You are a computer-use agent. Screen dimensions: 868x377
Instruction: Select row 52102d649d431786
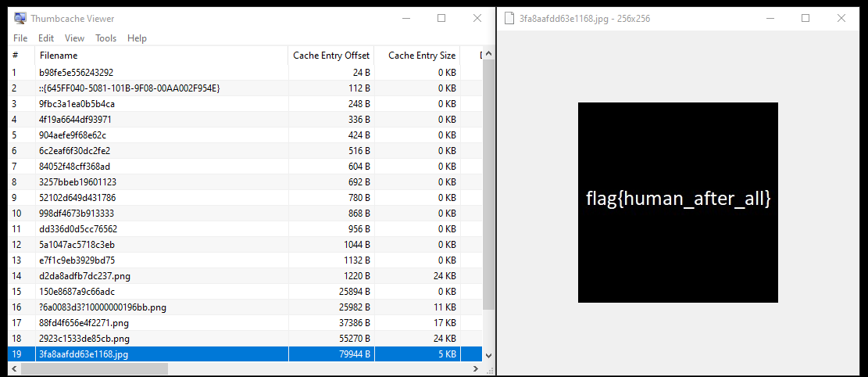pos(245,197)
